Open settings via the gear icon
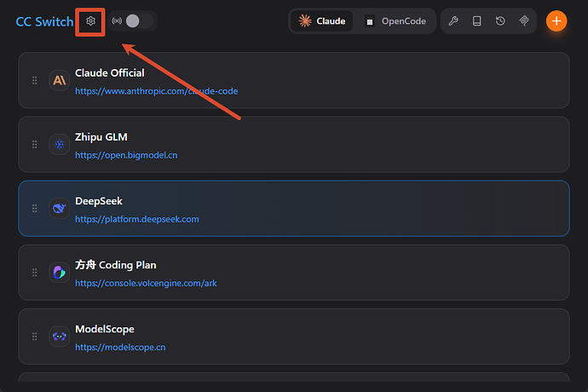This screenshot has height=392, width=588. pos(90,21)
